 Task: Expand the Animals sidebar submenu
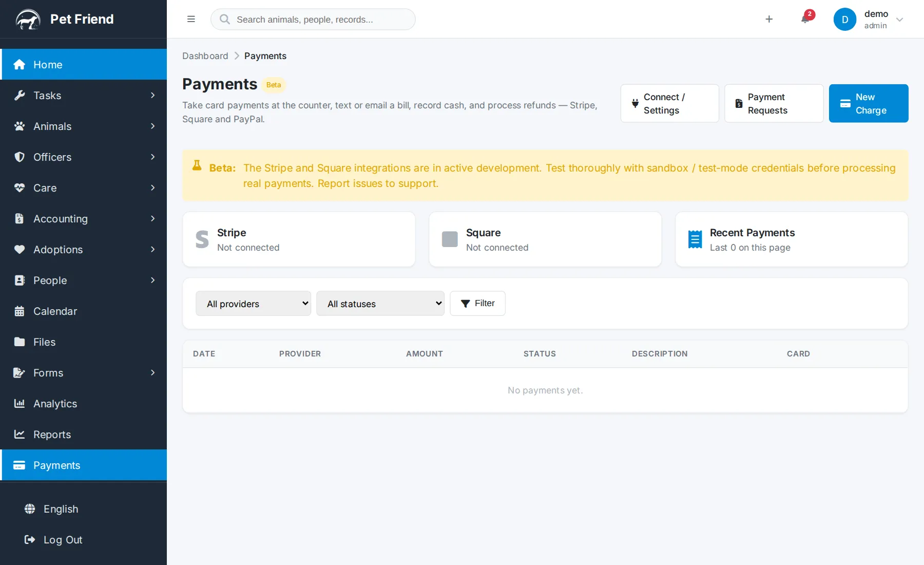click(x=84, y=126)
